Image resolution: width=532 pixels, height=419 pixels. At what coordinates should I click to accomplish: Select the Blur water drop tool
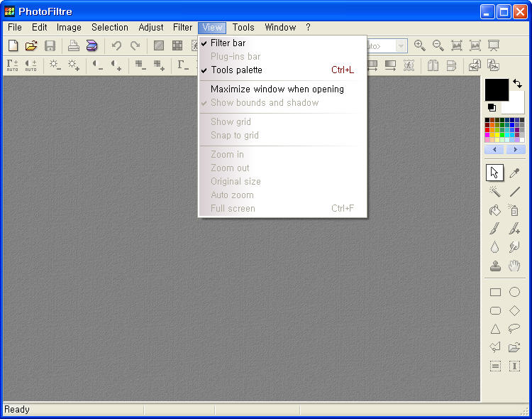tap(495, 247)
